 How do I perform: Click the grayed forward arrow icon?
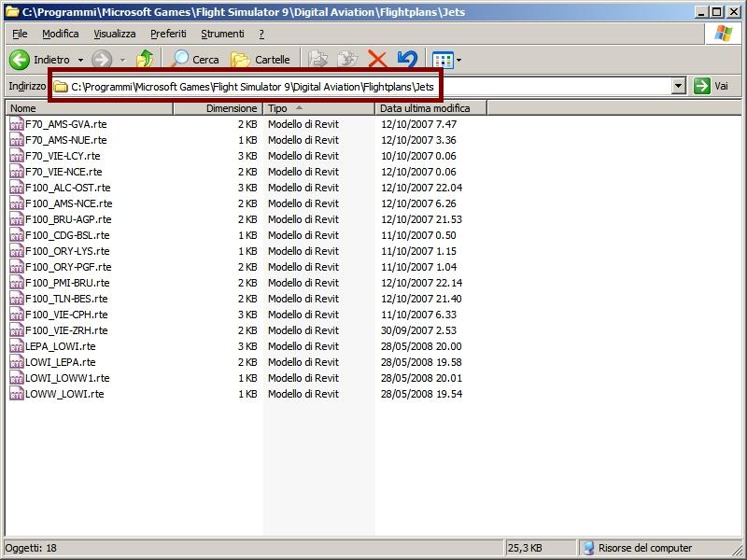point(102,60)
